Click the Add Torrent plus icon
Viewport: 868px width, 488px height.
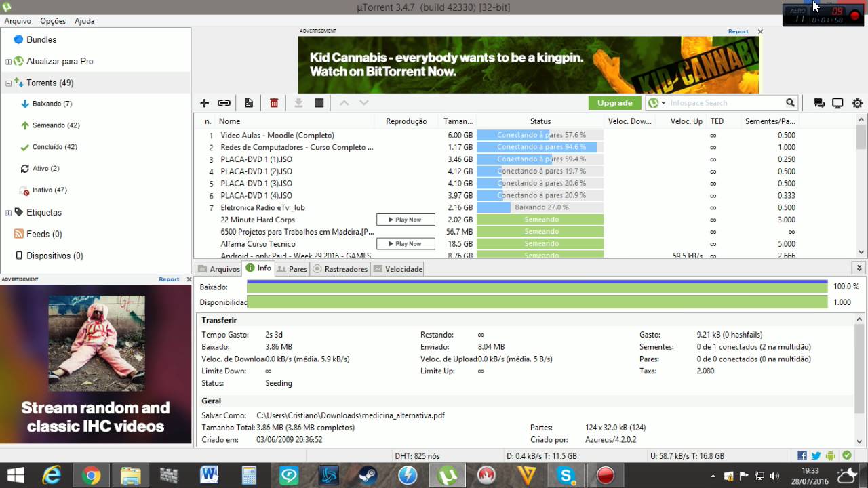(204, 103)
